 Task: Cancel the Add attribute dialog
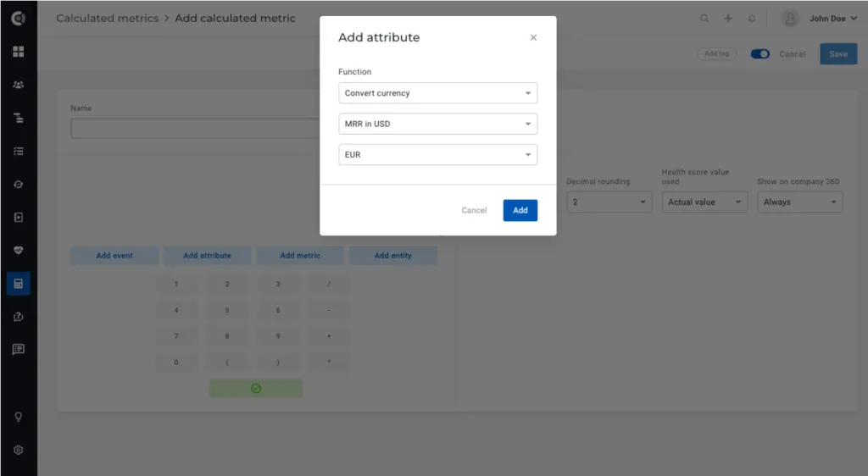click(x=474, y=210)
